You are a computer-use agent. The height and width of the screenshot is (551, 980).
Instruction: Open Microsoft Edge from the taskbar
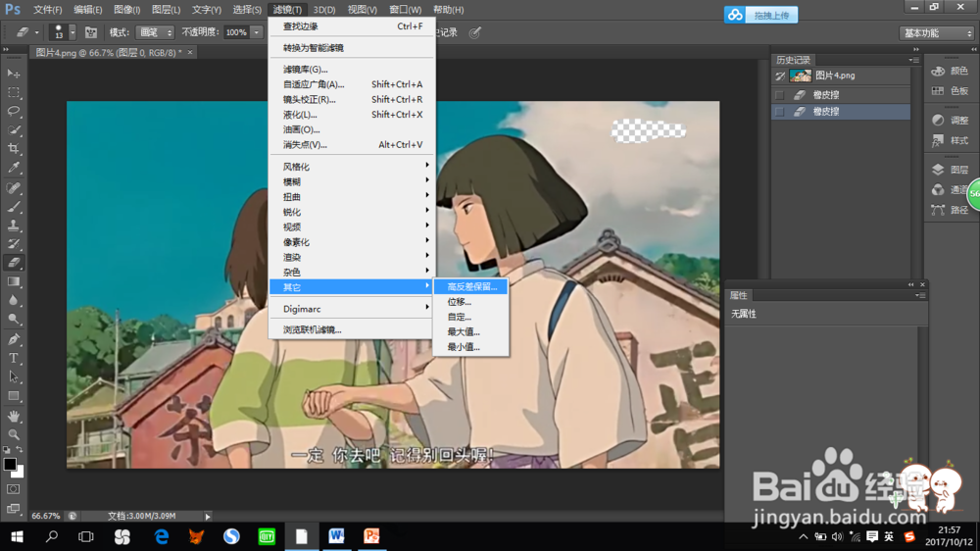(x=162, y=536)
